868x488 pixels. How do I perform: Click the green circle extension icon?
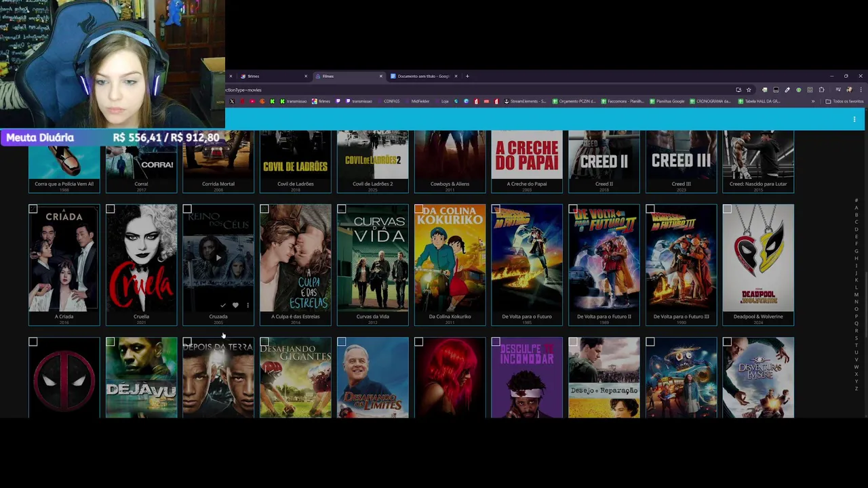(798, 89)
